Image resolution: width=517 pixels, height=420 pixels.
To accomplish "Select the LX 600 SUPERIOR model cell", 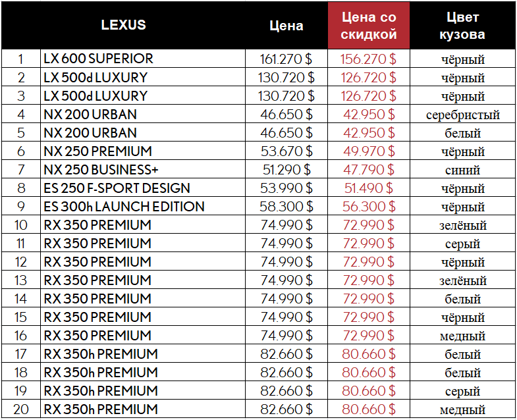I will click(99, 59).
